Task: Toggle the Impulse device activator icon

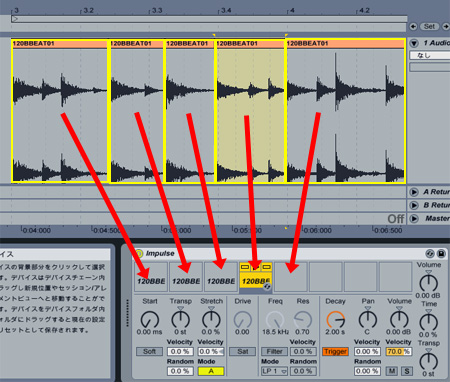Action: click(139, 253)
